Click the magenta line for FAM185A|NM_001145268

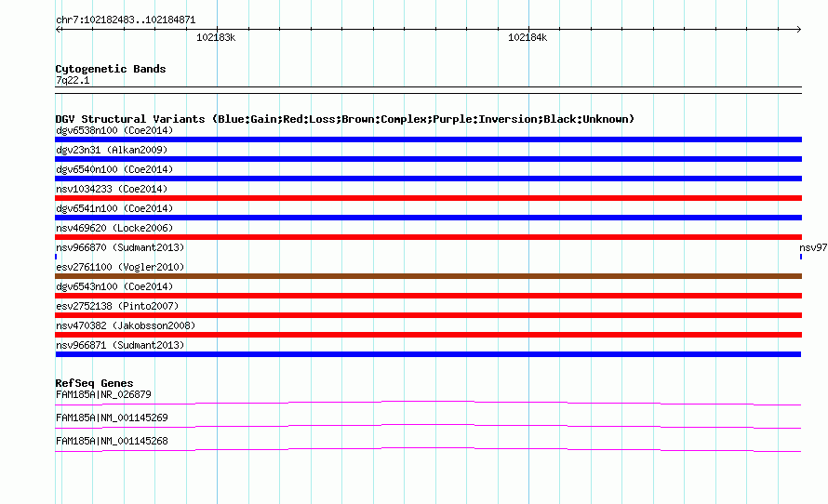[x=428, y=450]
